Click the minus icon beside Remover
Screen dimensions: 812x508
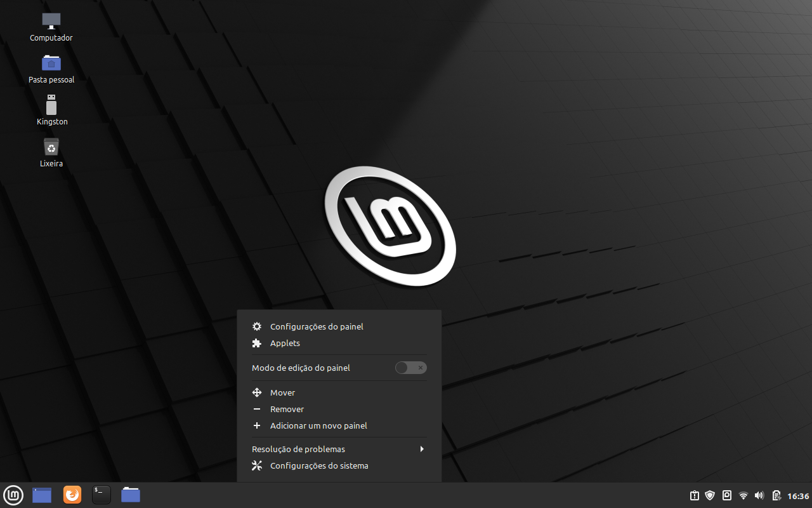[257, 409]
